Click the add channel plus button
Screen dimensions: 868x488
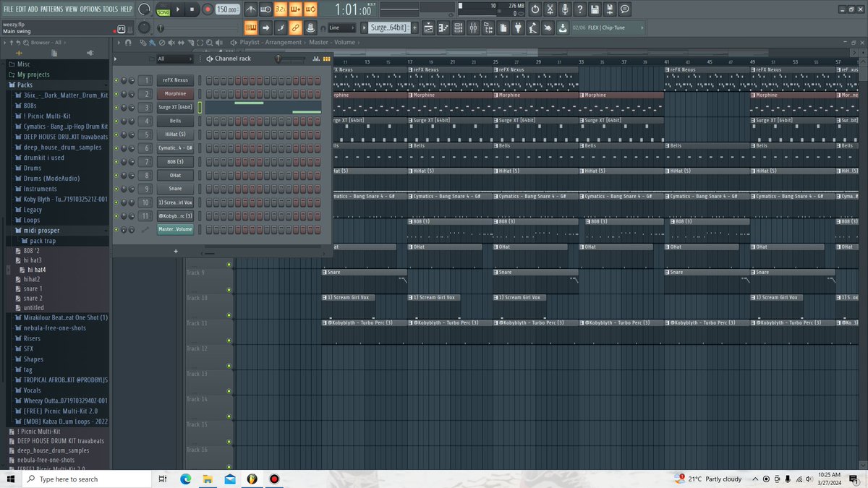pos(175,251)
